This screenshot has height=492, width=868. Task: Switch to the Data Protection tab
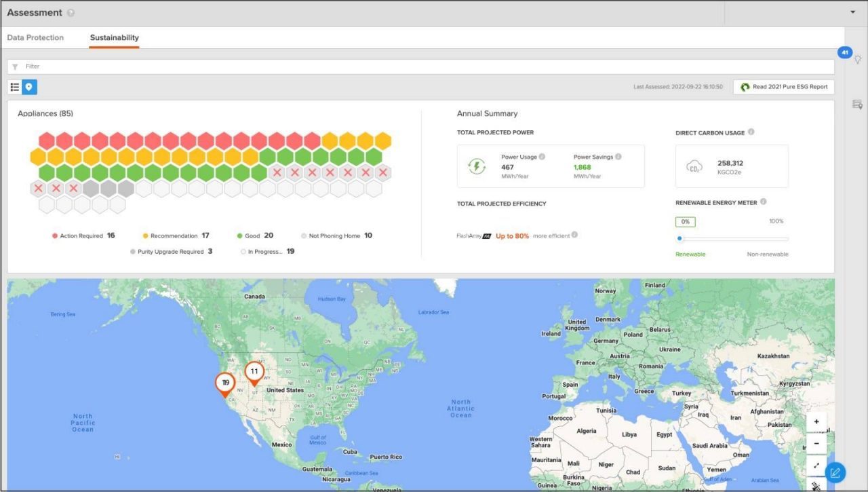pos(35,38)
